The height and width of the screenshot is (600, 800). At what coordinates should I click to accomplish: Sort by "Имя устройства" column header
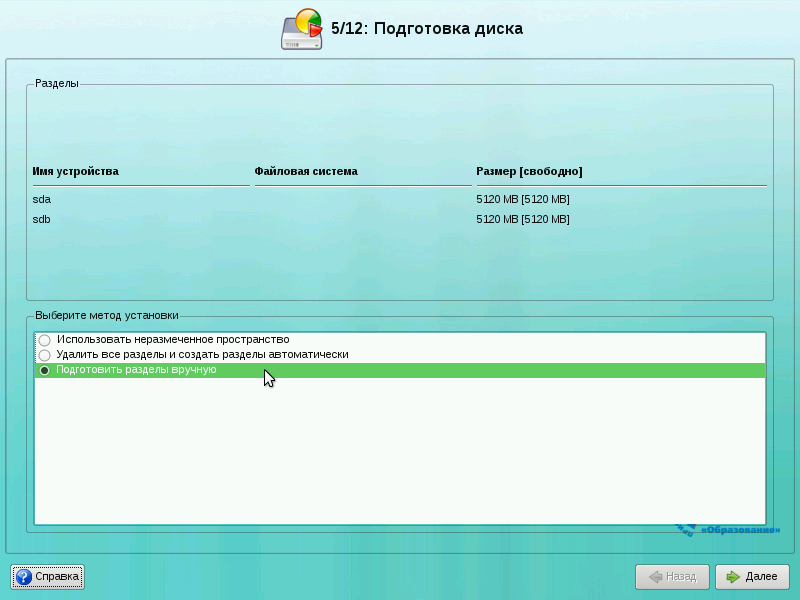click(76, 172)
